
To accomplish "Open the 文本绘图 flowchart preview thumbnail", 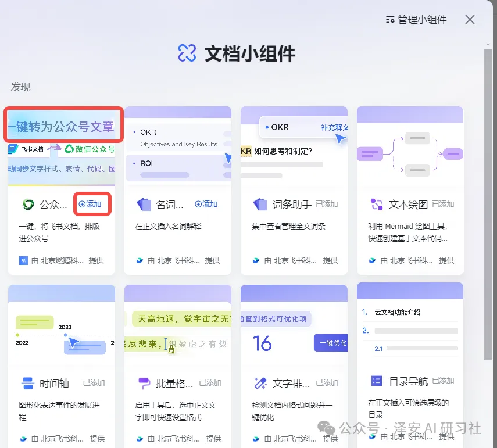I will [x=410, y=146].
